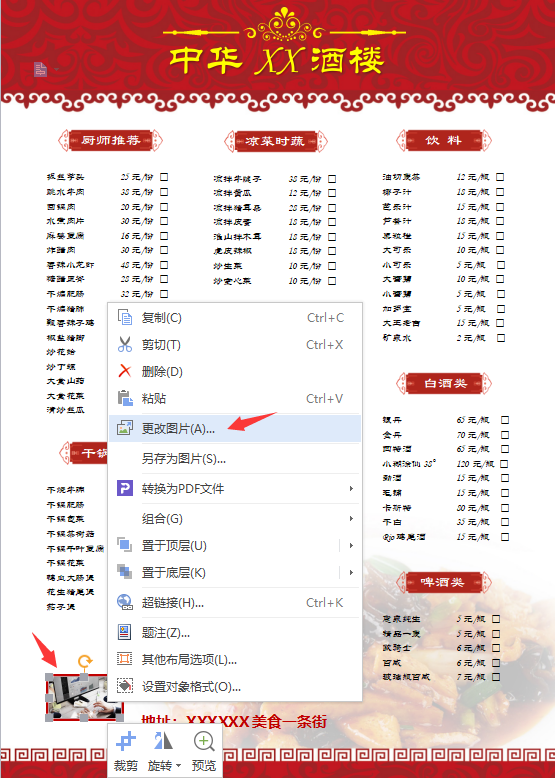
Task: Choose 另存为图片(S)... in the context menu
Action: point(235,458)
